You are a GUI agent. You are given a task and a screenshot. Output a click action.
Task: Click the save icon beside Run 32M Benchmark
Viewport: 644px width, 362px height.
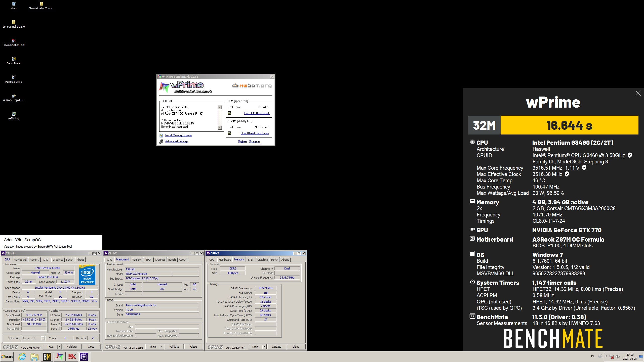[229, 113]
